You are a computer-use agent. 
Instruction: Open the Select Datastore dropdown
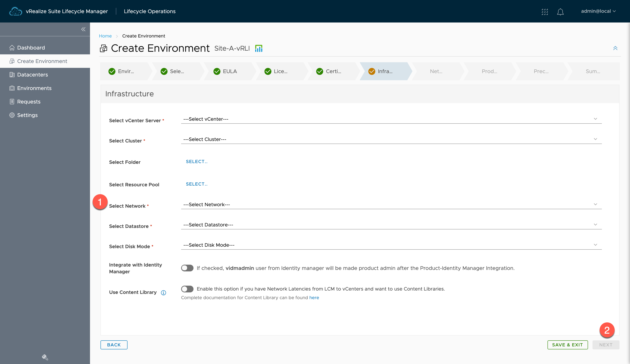coord(391,225)
